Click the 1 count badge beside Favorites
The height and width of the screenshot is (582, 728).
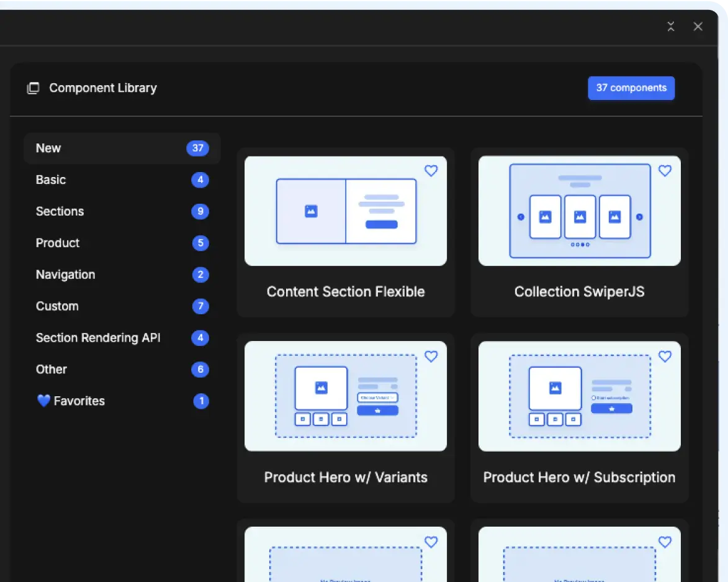click(x=201, y=401)
